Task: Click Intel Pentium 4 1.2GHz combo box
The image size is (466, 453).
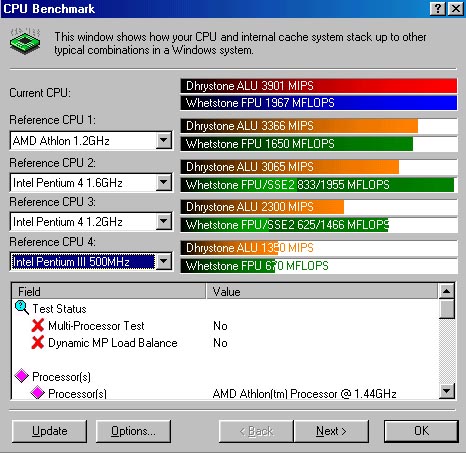Action: click(x=91, y=221)
